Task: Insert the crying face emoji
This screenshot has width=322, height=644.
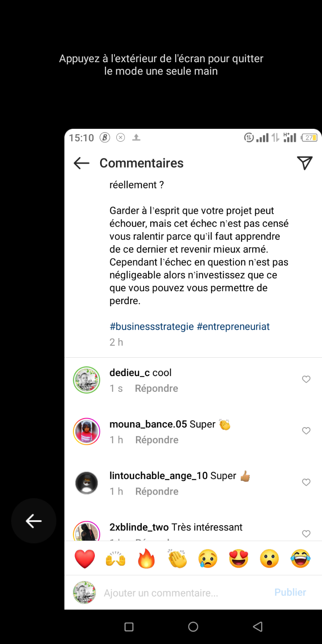Action: [x=208, y=559]
